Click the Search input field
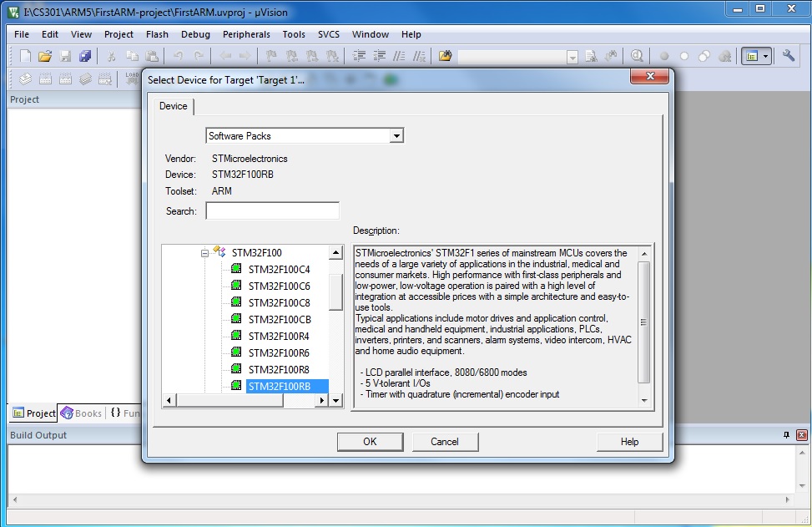Viewport: 812px width, 527px height. (272, 211)
